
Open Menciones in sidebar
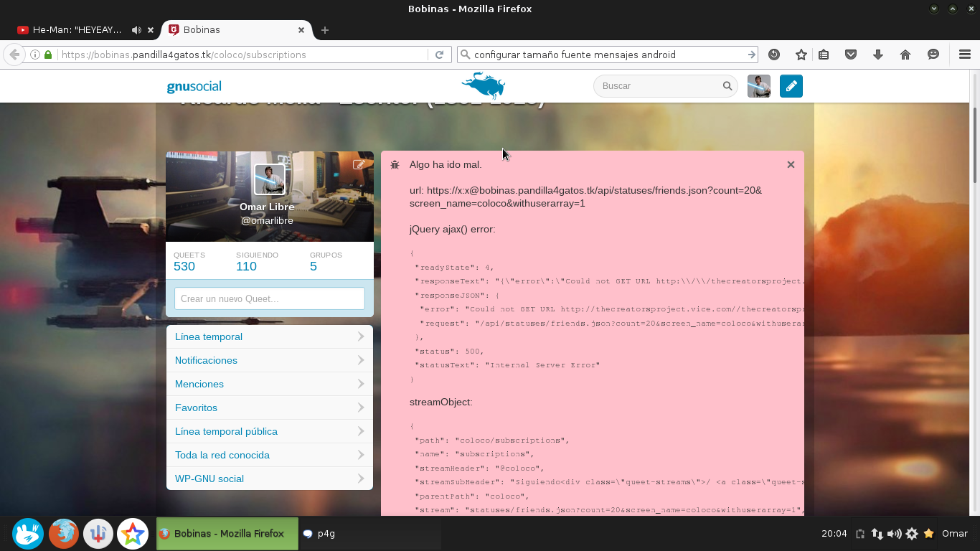coord(270,384)
